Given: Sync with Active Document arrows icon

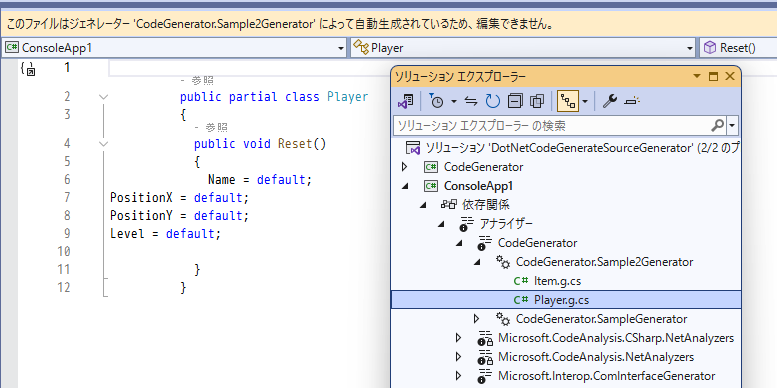Looking at the screenshot, I should tap(471, 102).
